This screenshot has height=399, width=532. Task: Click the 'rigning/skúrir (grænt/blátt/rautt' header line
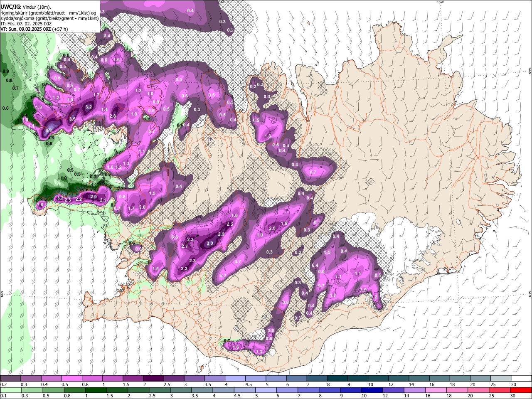49,13
